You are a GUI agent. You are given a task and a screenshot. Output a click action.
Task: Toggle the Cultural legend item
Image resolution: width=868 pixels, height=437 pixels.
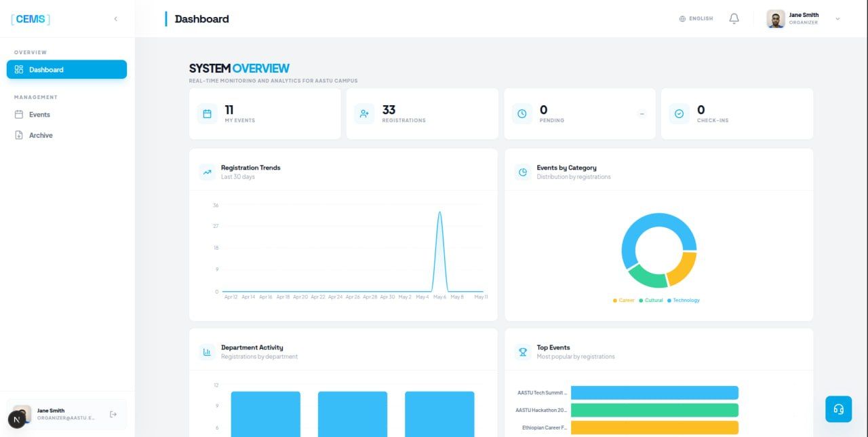click(651, 300)
